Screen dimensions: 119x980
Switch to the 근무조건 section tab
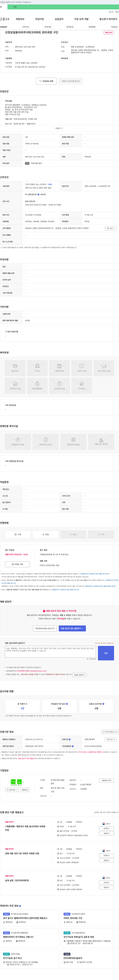click(x=25, y=27)
